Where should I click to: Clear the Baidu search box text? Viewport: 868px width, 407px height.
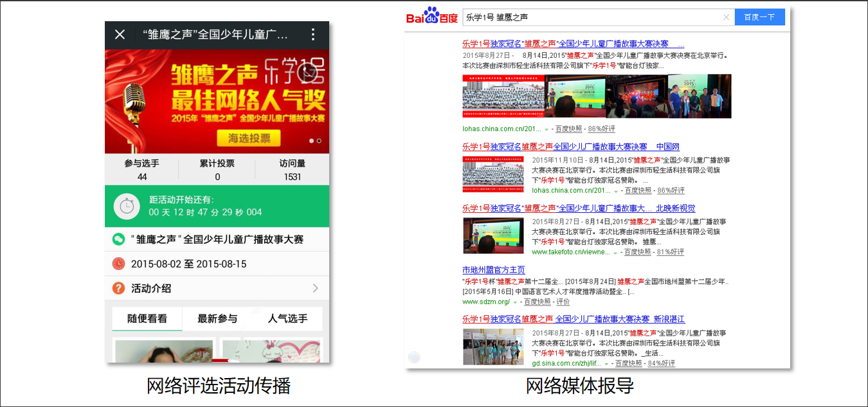(x=726, y=17)
